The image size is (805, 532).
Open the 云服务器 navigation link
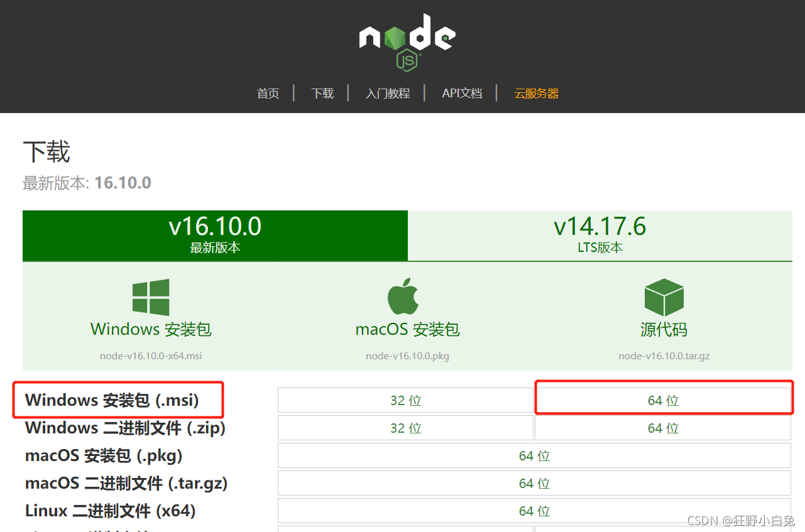[537, 94]
